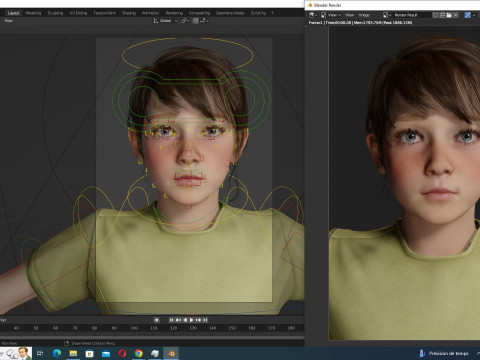This screenshot has width=480, height=360.
Task: Click the render stats Frame/Time text line
Action: click(360, 23)
